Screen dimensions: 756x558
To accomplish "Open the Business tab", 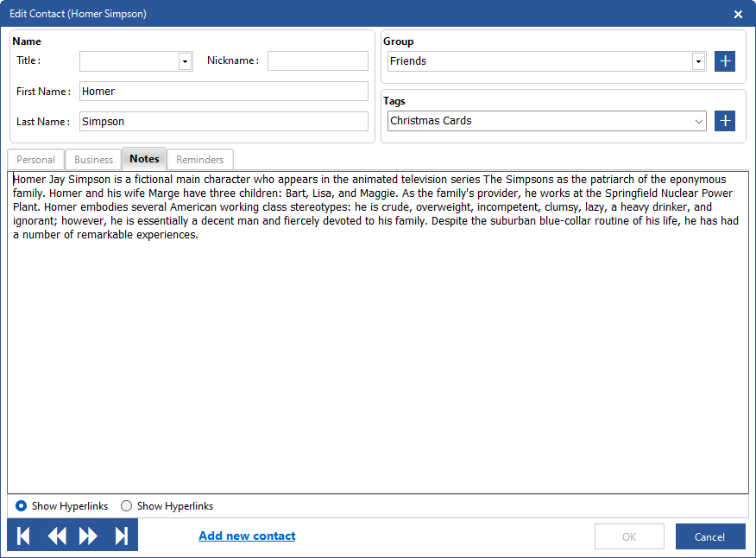I will [x=93, y=160].
